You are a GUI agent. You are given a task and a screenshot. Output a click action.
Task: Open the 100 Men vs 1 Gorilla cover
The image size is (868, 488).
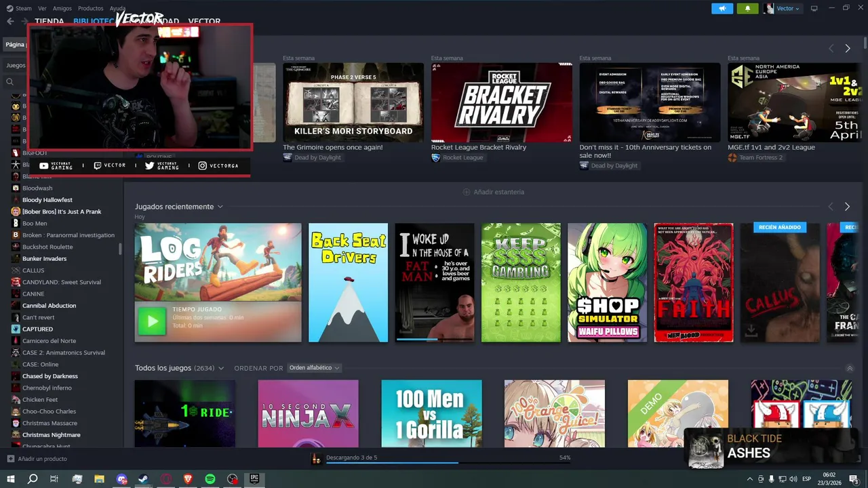(x=431, y=413)
